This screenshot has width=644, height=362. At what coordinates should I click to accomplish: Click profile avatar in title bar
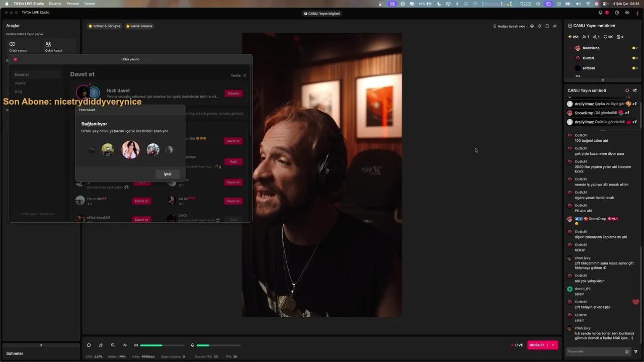pos(636,13)
